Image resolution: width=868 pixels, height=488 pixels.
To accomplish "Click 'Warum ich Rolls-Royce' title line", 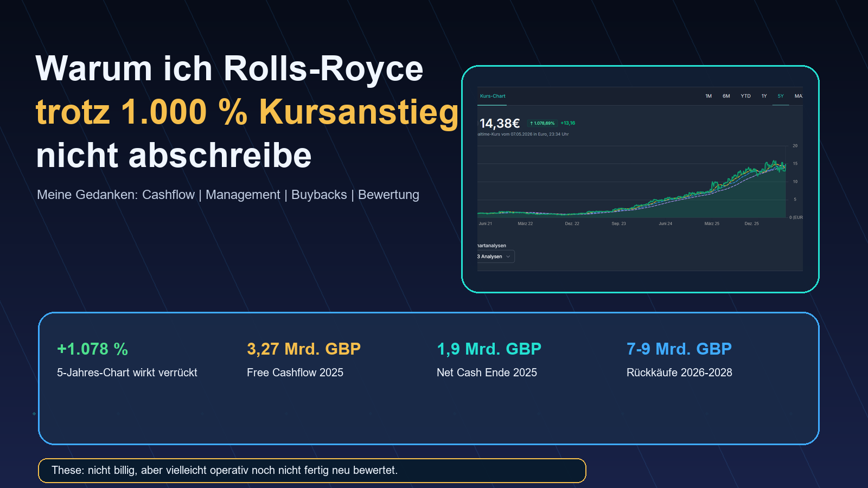I will pos(229,68).
